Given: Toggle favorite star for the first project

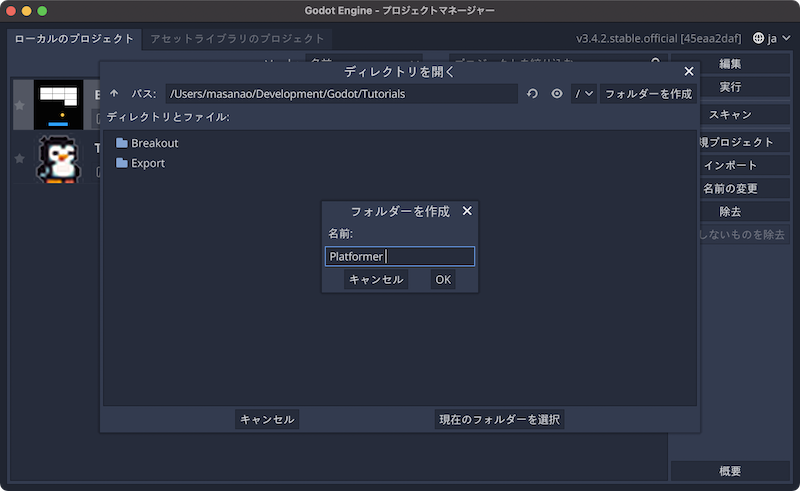Looking at the screenshot, I should (19, 105).
